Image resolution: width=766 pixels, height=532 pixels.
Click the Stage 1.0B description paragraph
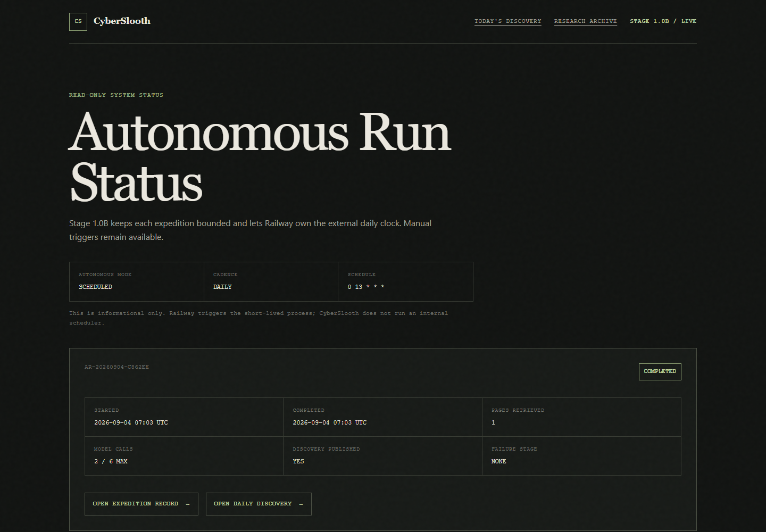point(250,230)
